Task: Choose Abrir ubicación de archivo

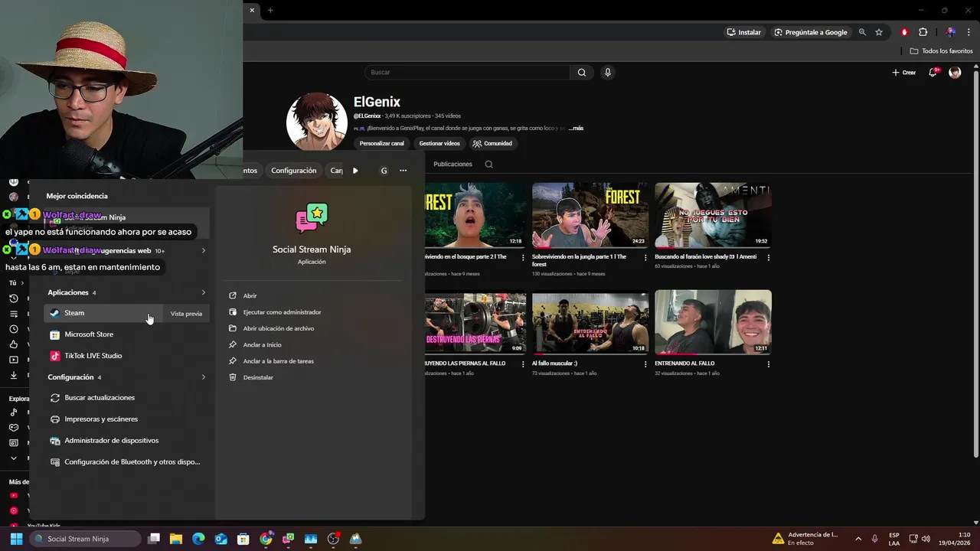Action: point(278,328)
